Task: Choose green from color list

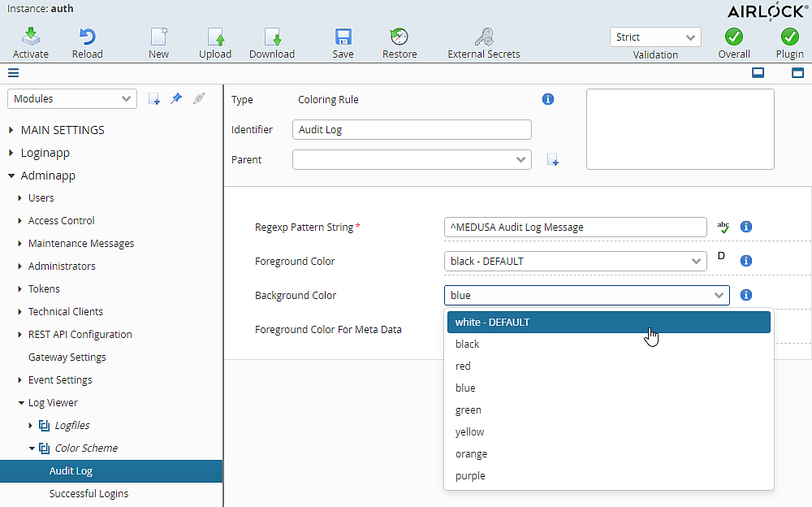Action: (x=608, y=410)
